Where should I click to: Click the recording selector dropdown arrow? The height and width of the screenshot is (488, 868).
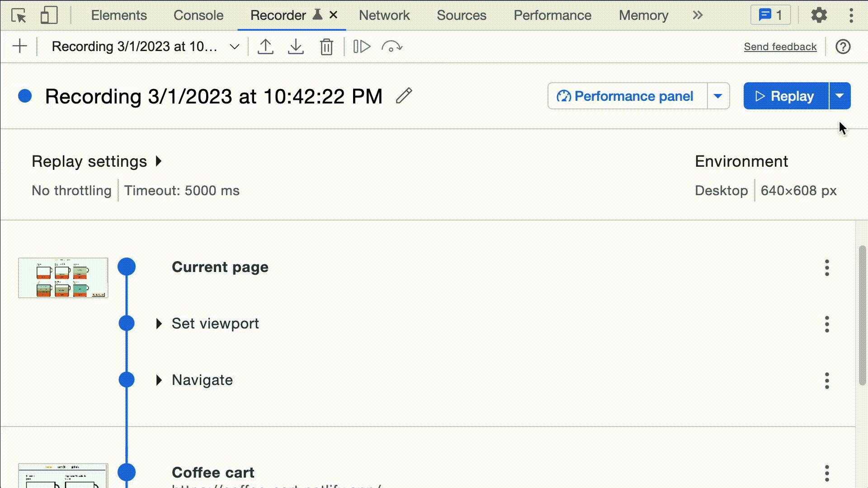234,47
